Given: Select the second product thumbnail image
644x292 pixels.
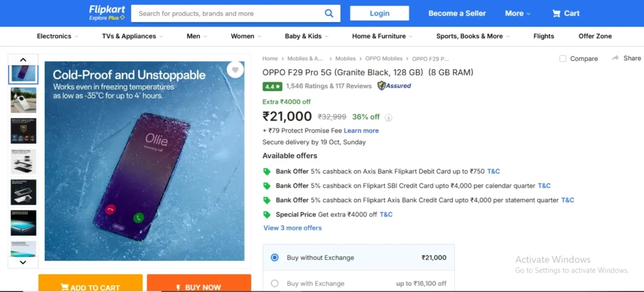Looking at the screenshot, I should 23,100.
